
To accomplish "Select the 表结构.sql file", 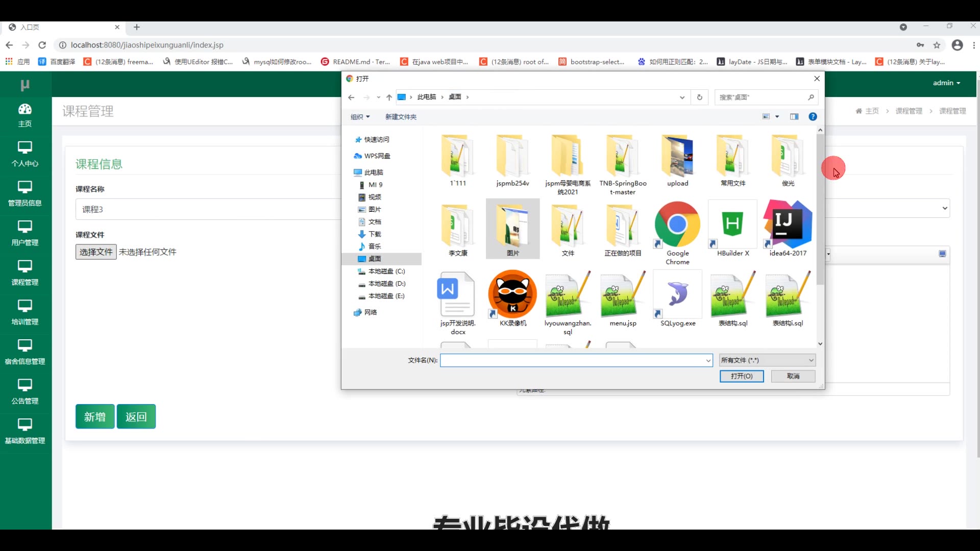I will (x=733, y=299).
